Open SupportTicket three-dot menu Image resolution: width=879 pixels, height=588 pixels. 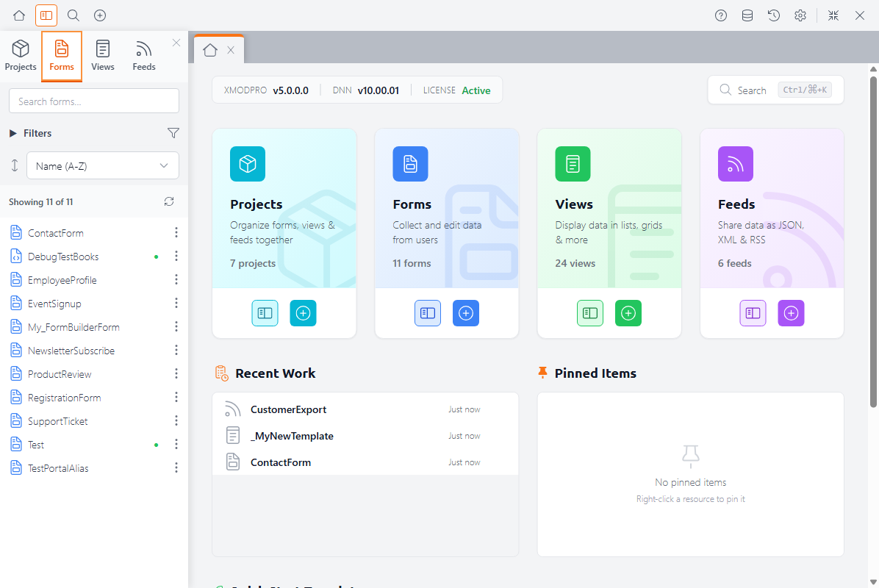tap(176, 421)
